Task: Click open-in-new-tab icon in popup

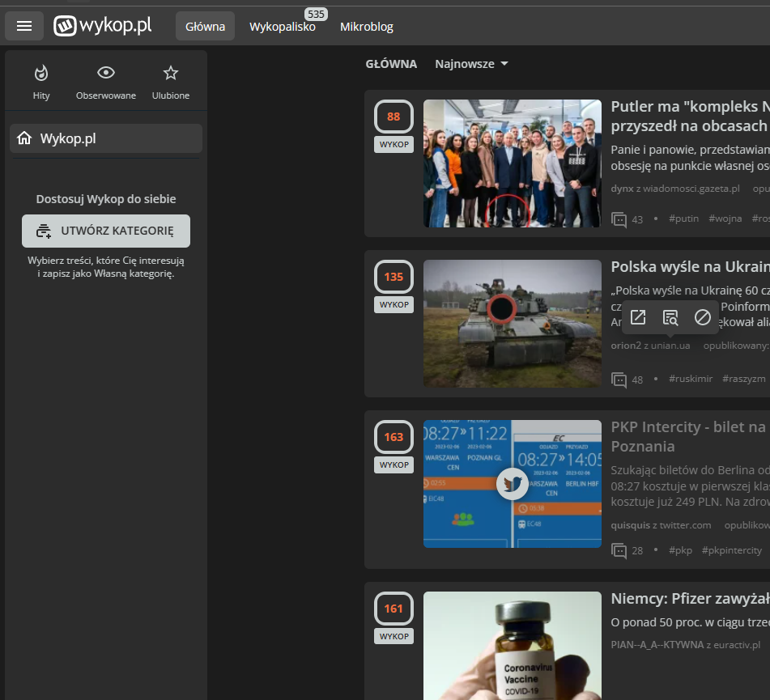Action: (638, 317)
